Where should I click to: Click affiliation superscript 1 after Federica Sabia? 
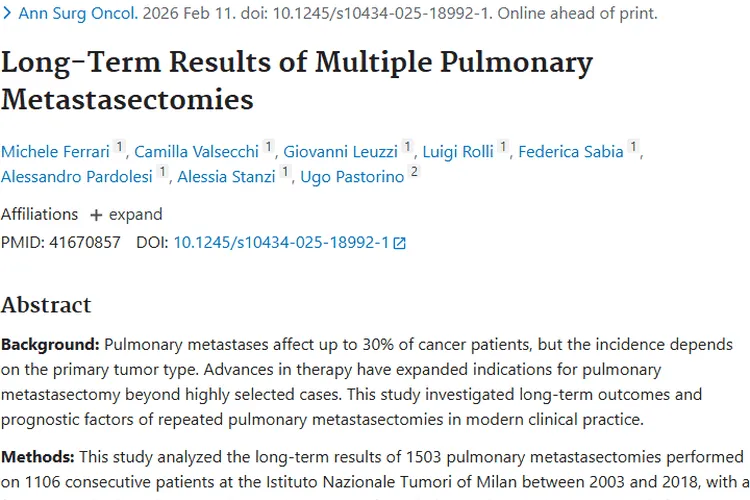pyautogui.click(x=633, y=147)
